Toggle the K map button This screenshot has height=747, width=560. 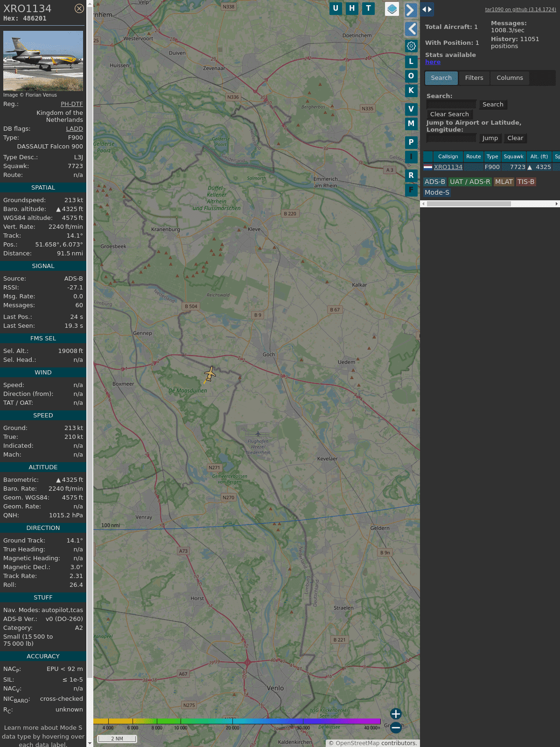point(411,91)
